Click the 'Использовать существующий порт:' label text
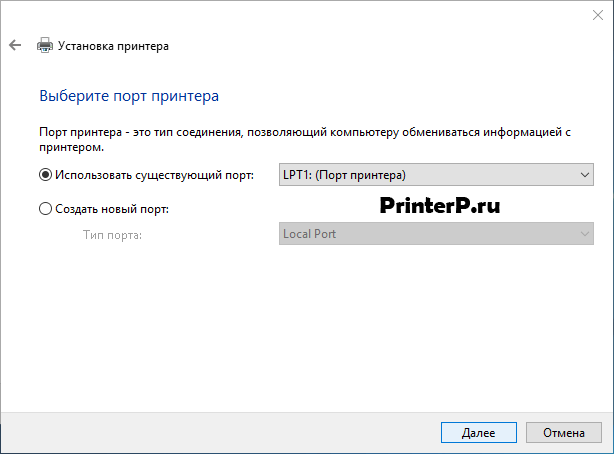This screenshot has width=614, height=454. [x=154, y=175]
